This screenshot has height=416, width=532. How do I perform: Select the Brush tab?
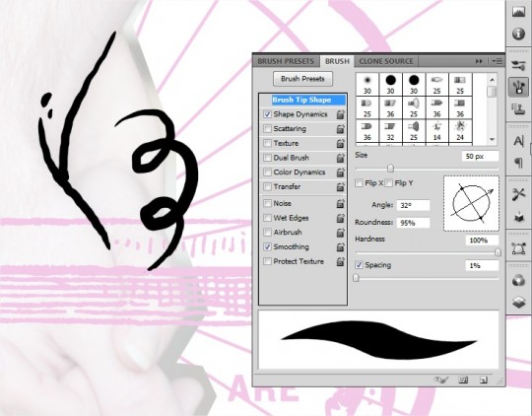click(337, 61)
